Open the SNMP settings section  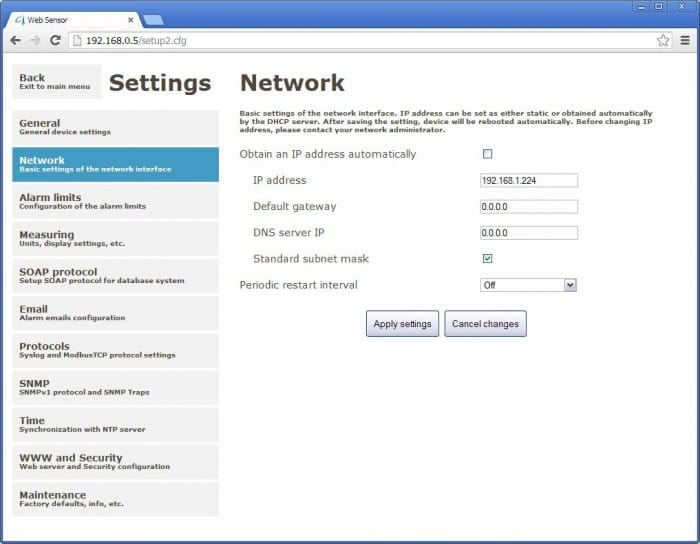115,387
